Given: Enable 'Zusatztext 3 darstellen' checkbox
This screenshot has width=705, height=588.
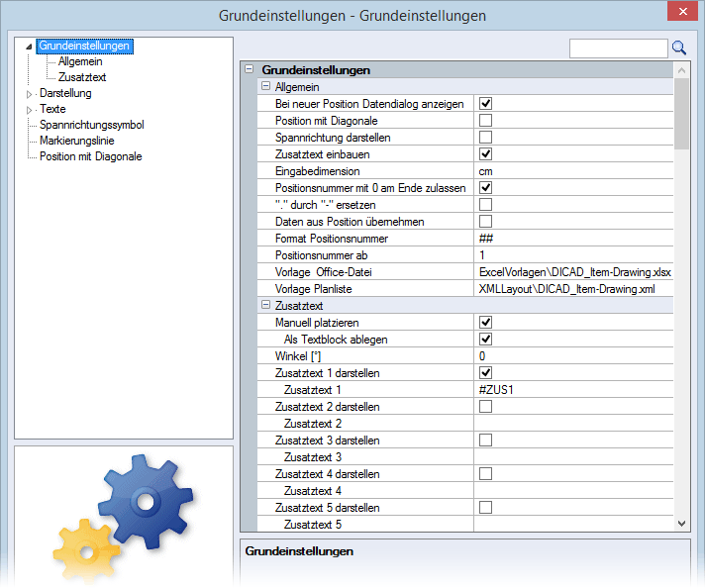Looking at the screenshot, I should (485, 441).
